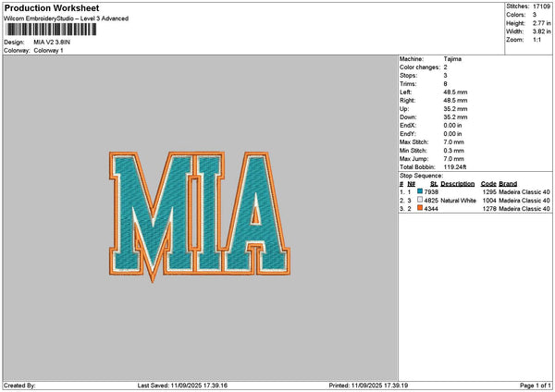555x392 pixels.
Task: Click the Zoom value 1:1
Action: pyautogui.click(x=536, y=40)
